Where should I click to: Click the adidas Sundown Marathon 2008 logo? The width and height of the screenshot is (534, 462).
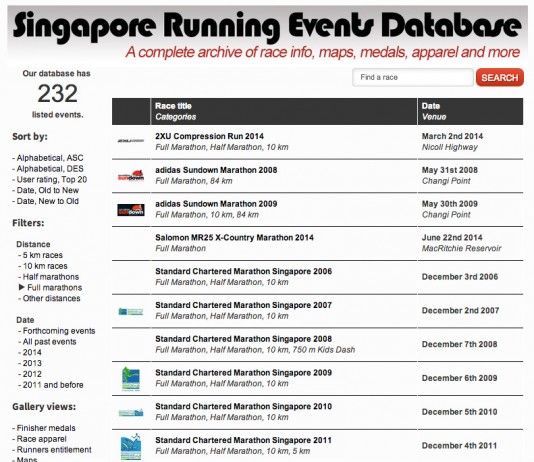click(x=131, y=175)
